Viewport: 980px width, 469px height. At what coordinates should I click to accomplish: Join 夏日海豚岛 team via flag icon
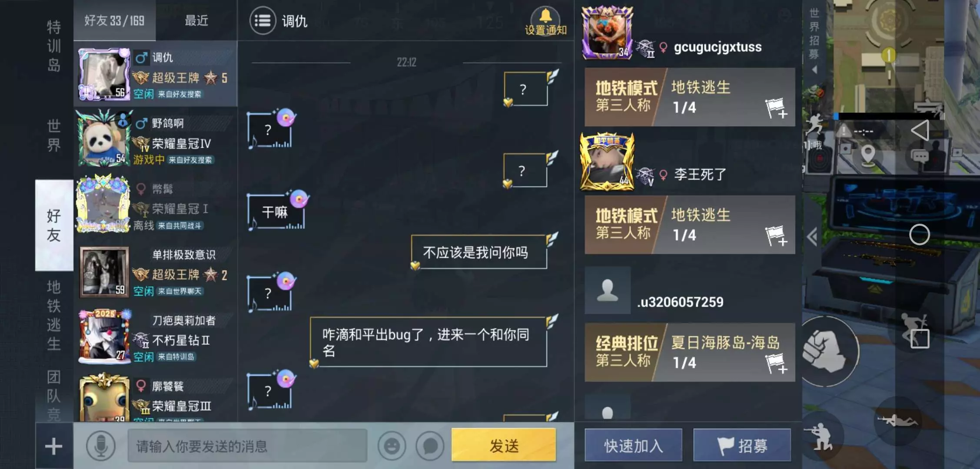pyautogui.click(x=776, y=363)
